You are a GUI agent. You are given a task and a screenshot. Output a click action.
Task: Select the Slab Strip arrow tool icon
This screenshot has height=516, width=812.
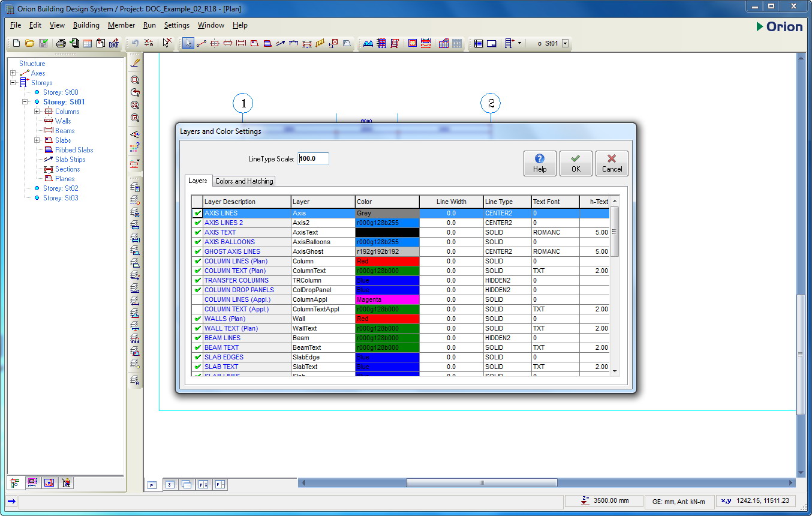point(280,43)
